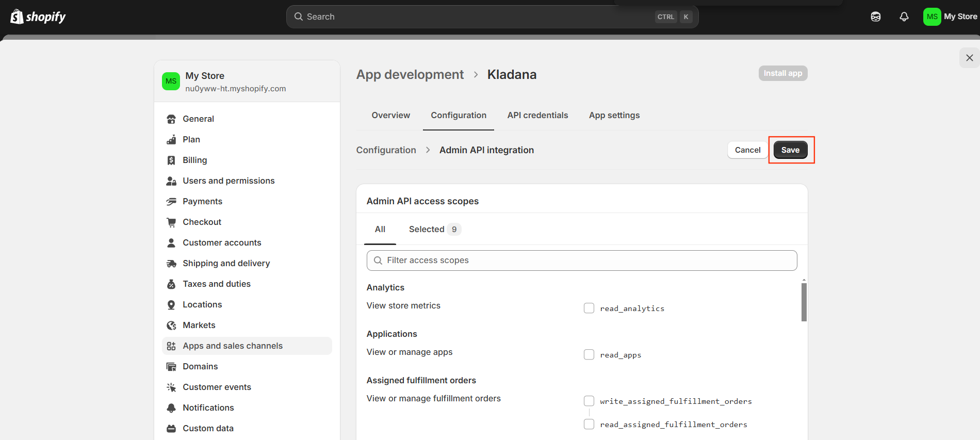This screenshot has width=980, height=440.
Task: Tick the write_assigned_fulfillment_orders checkbox
Action: [x=589, y=401]
